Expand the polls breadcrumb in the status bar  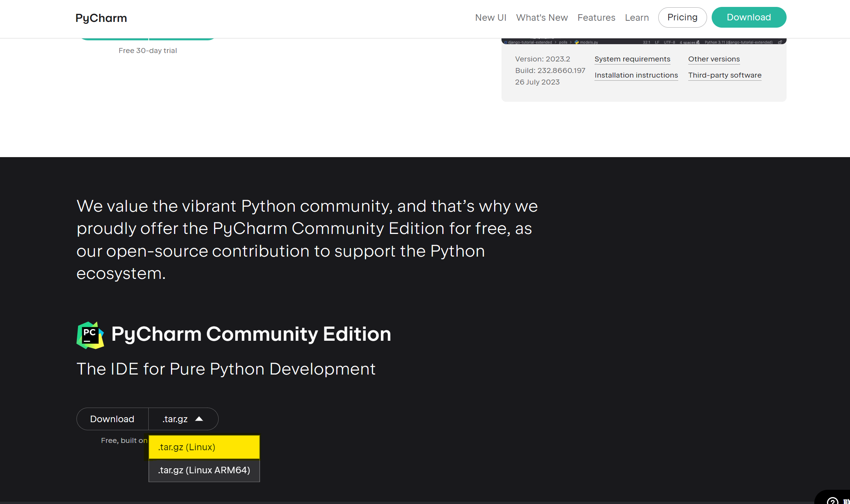(563, 43)
